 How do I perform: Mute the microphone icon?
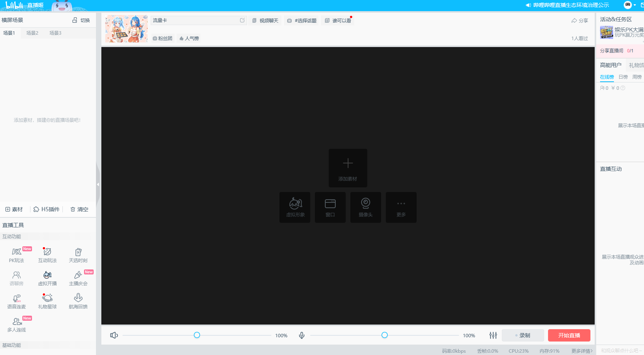point(302,335)
